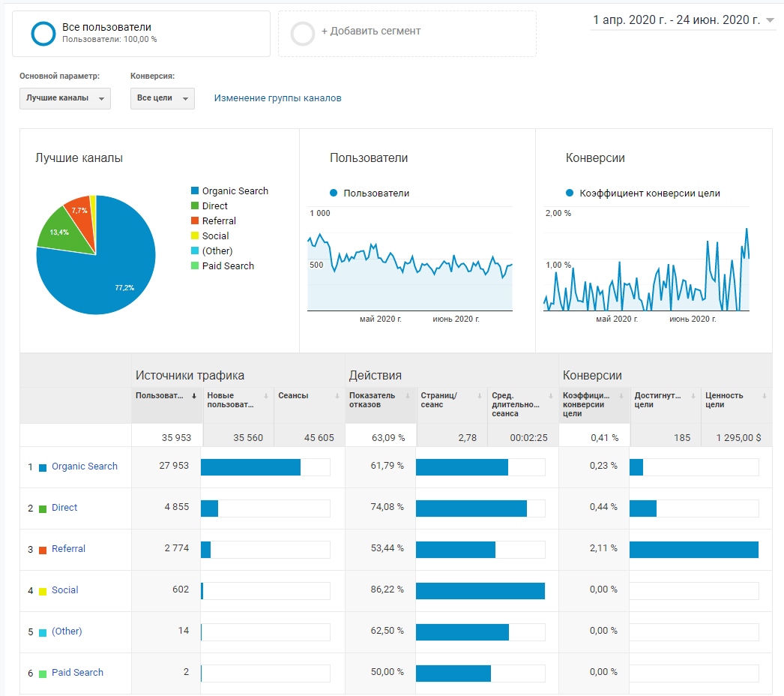Click the blue All Users segment circle icon
The image size is (784, 696).
pyautogui.click(x=43, y=33)
